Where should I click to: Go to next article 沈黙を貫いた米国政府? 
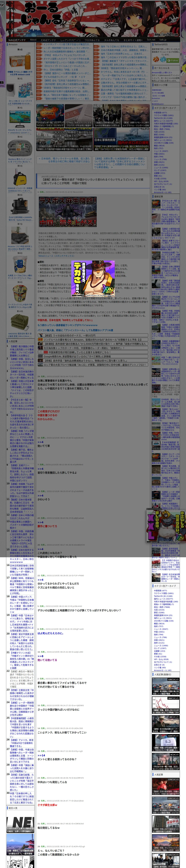tap(120, 163)
